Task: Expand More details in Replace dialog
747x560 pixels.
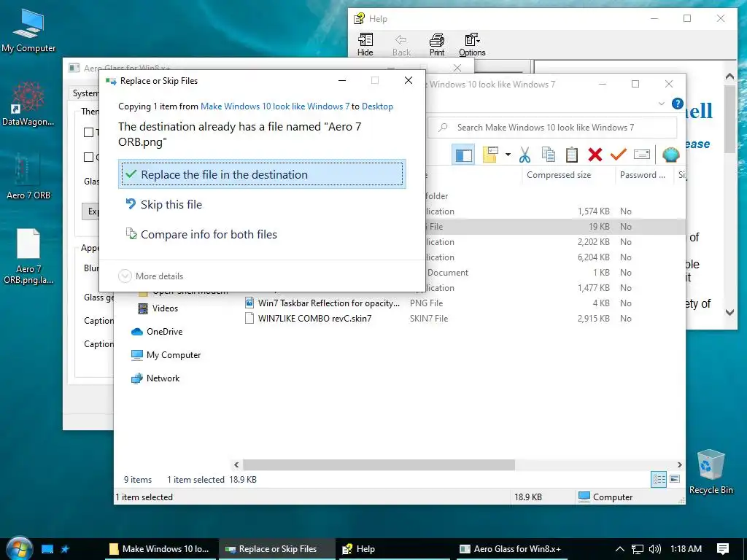Action: (x=150, y=276)
